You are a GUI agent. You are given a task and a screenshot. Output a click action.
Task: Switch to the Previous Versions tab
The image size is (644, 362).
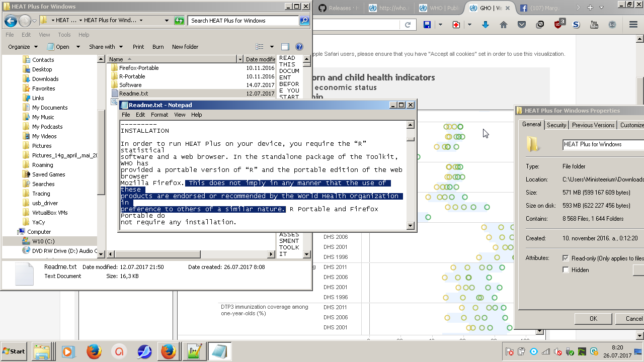click(593, 125)
